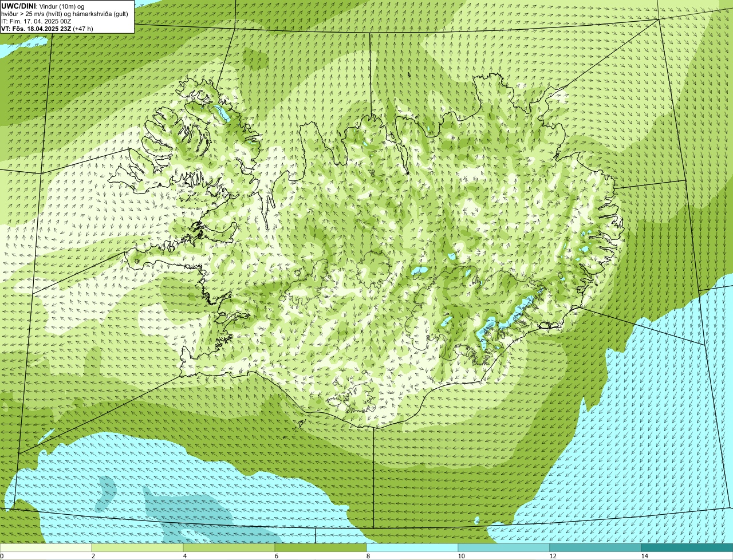This screenshot has height=560, width=733.
Task: Click the scale label '6'
Action: (x=276, y=556)
